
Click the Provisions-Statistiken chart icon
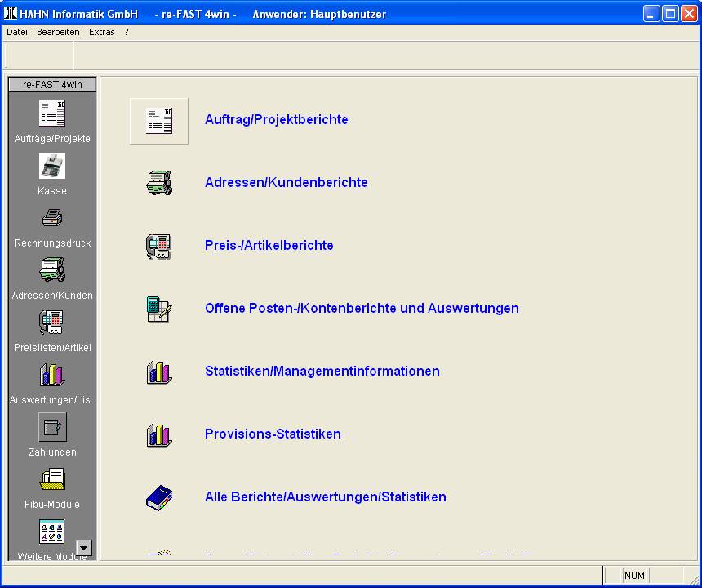tap(159, 434)
